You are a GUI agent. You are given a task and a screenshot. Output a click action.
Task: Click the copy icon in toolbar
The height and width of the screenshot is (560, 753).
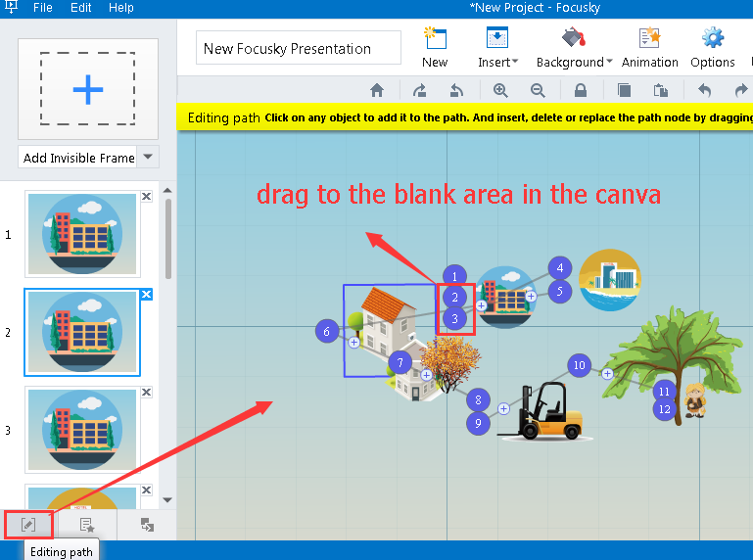(x=624, y=90)
